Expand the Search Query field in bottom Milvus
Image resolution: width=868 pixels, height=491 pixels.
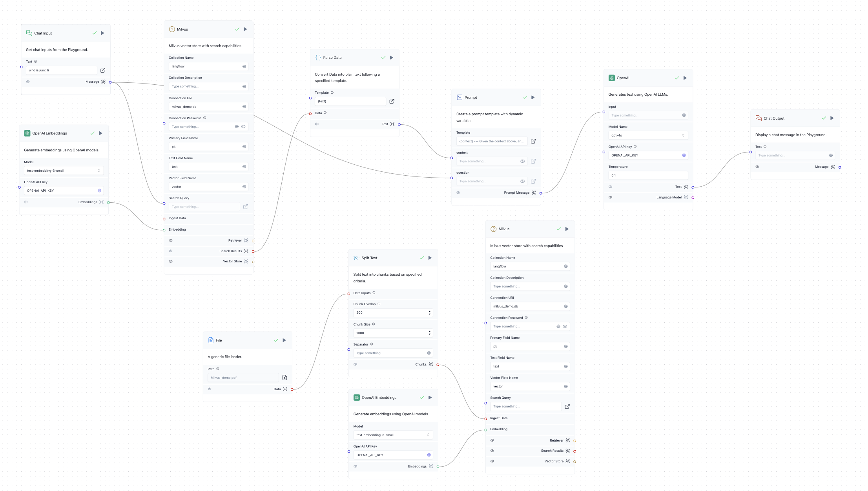(x=566, y=406)
